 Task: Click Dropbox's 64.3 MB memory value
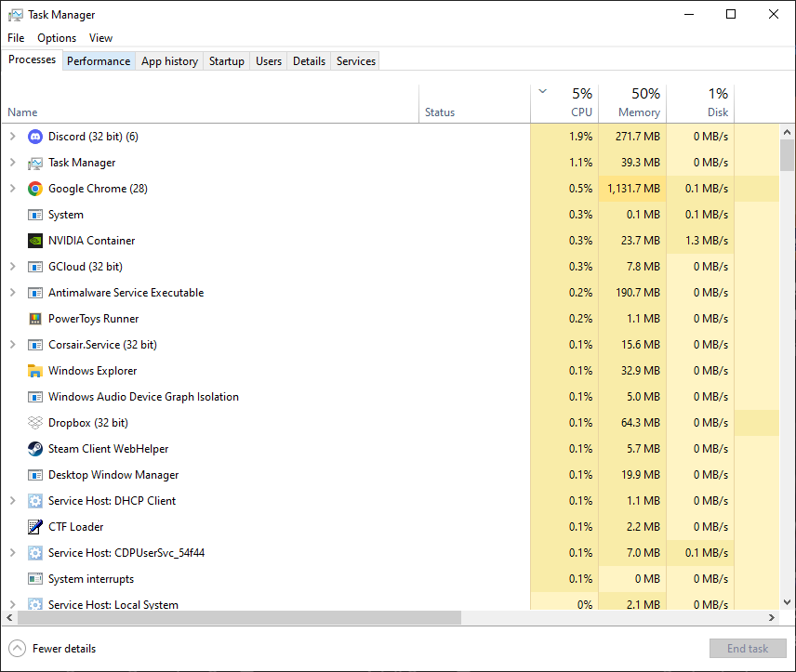640,423
